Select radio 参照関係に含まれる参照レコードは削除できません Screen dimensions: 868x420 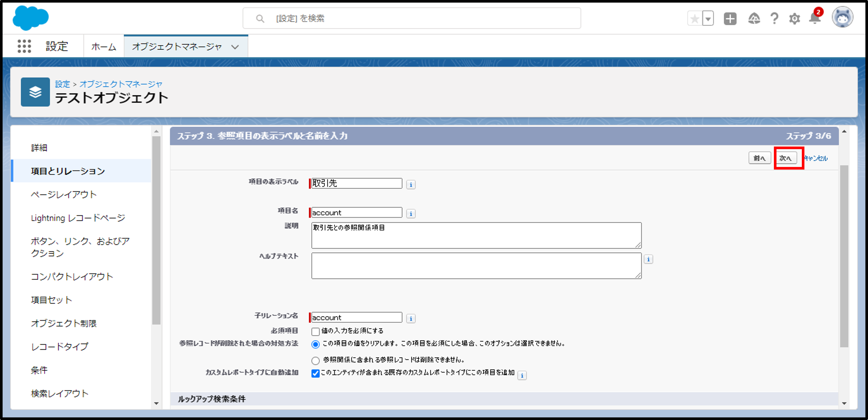[315, 360]
